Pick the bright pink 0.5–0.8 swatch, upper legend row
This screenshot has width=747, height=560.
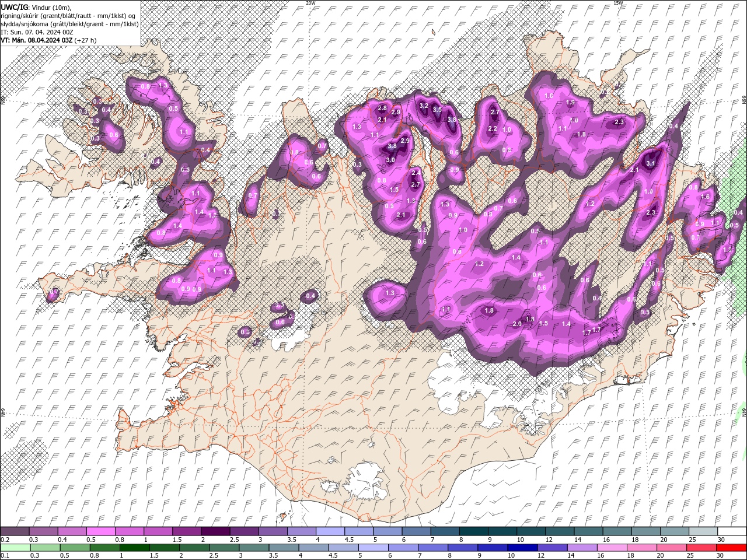100,531
